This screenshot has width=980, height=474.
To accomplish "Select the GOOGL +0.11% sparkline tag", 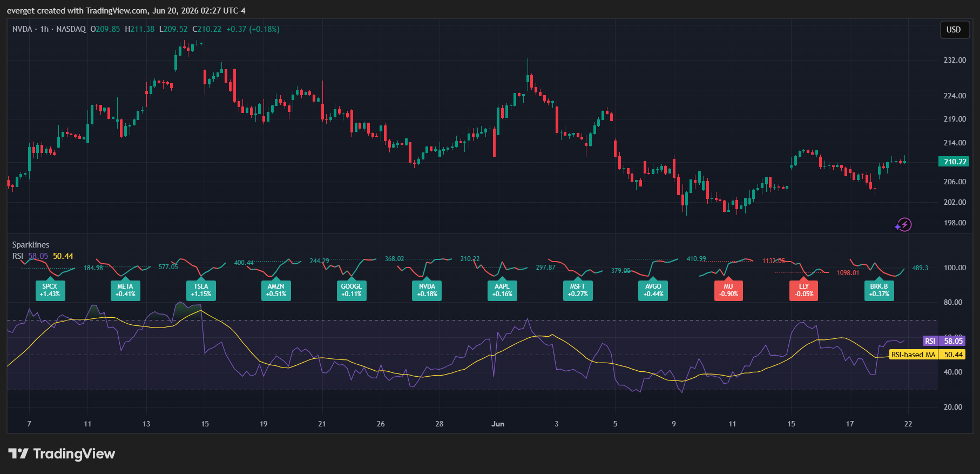I will pos(352,290).
